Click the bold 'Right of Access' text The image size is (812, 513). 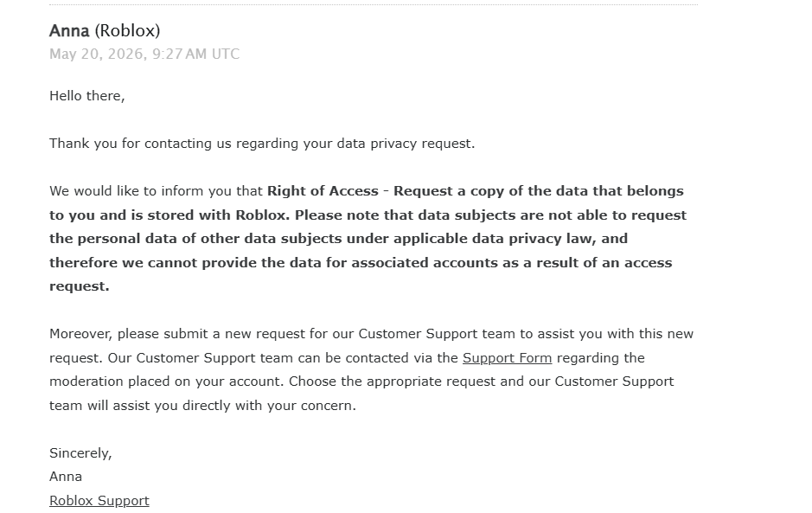click(x=323, y=191)
